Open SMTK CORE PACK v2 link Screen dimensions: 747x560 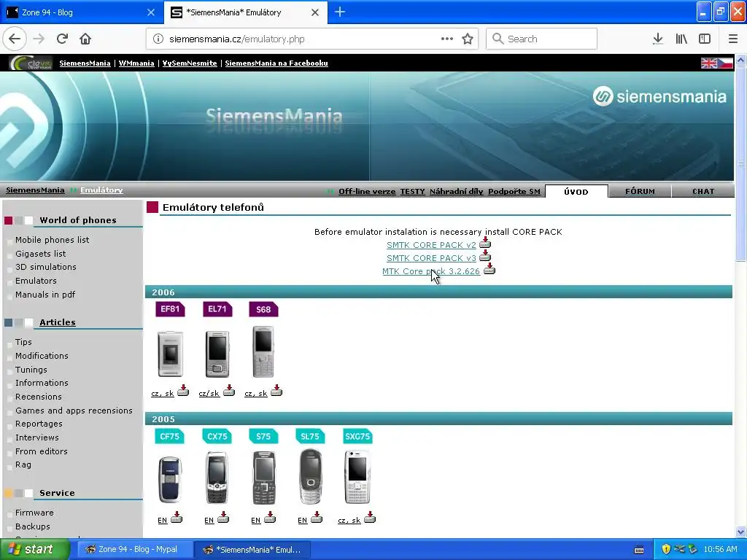tap(431, 245)
